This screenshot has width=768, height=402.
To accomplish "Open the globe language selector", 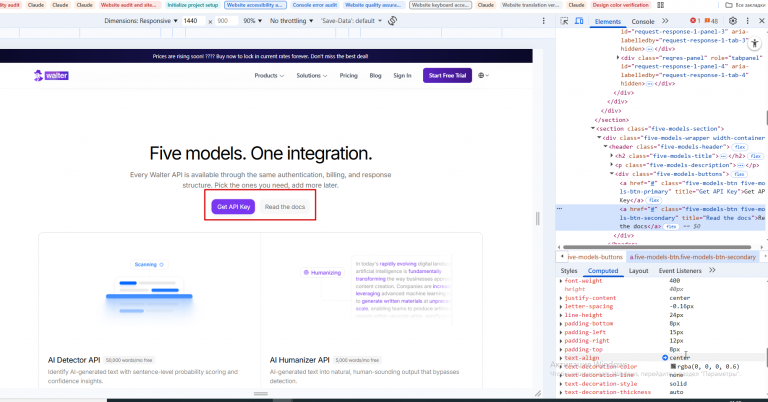I will click(483, 75).
